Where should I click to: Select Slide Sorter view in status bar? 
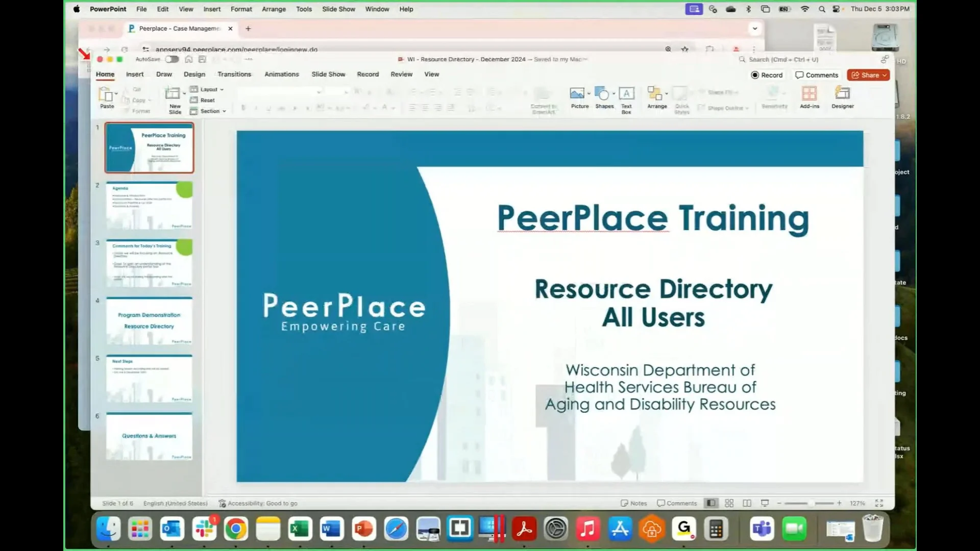pos(729,503)
